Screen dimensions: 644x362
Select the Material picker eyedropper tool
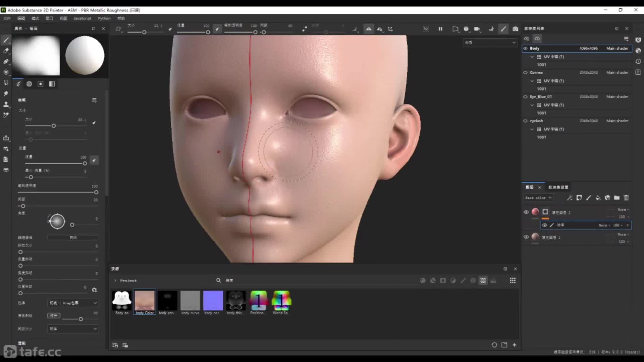tap(6, 115)
